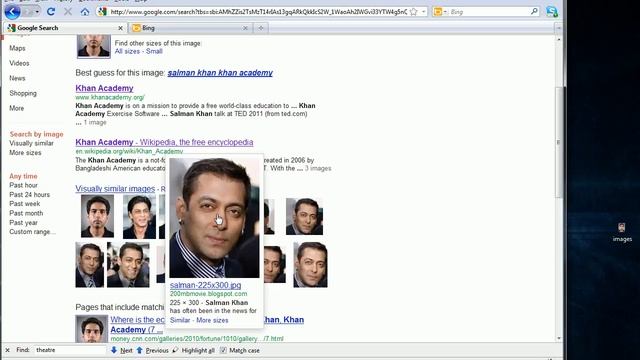Open second similar image thumbnail in top row
This screenshot has width=640, height=360.
(x=139, y=216)
